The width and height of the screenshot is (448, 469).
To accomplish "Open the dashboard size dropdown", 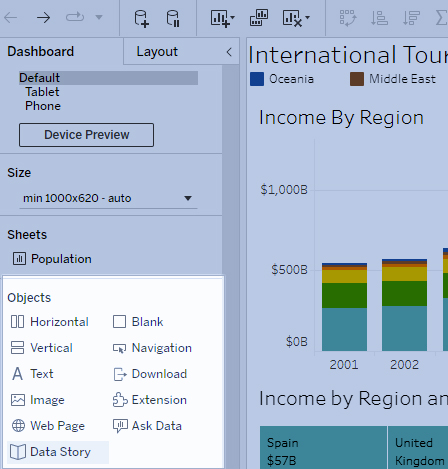I will 108,198.
